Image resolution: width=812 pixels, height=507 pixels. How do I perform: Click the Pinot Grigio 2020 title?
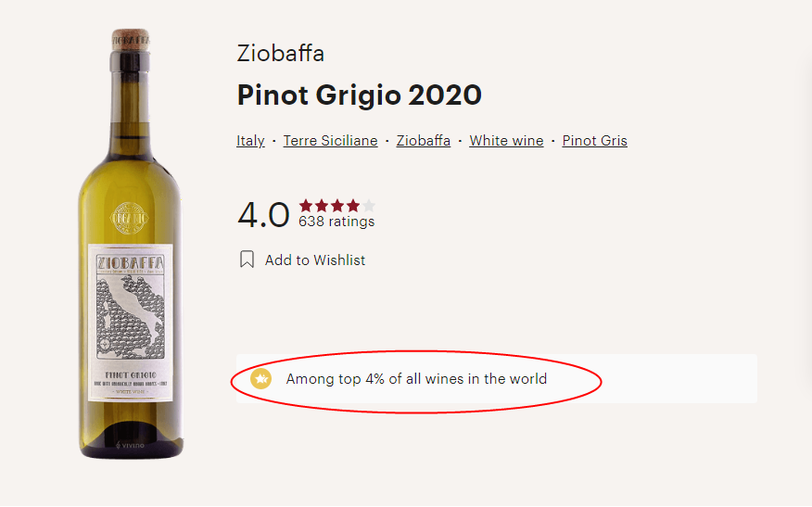pyautogui.click(x=360, y=95)
